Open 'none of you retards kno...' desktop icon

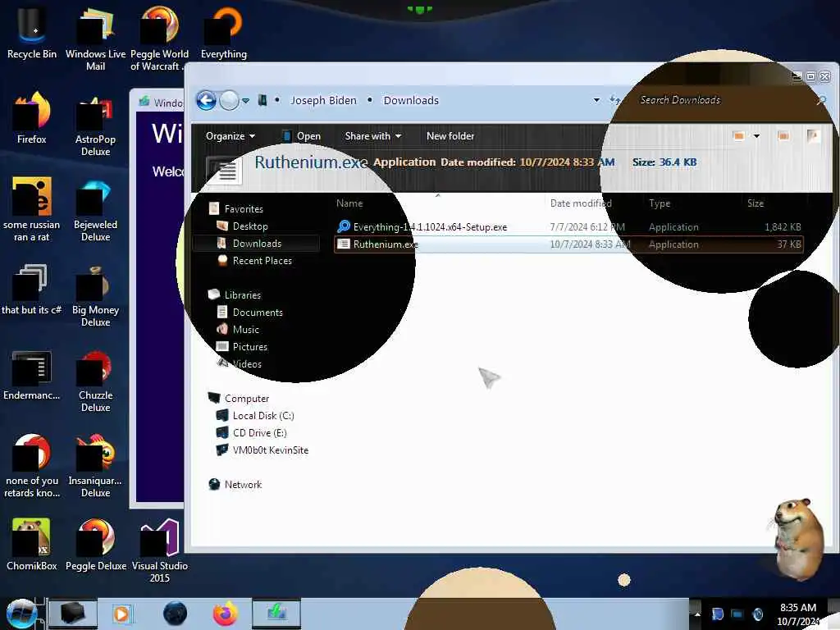coord(32,465)
